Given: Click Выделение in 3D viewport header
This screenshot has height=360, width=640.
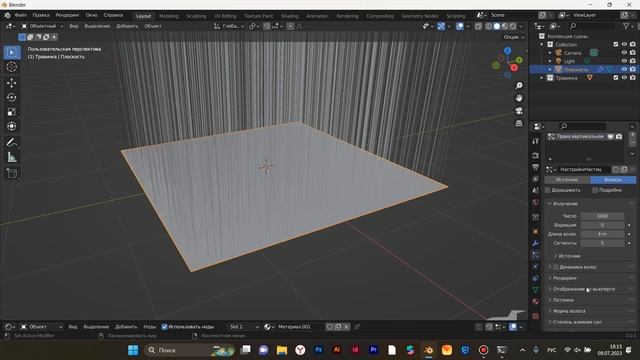Looking at the screenshot, I should click(97, 26).
